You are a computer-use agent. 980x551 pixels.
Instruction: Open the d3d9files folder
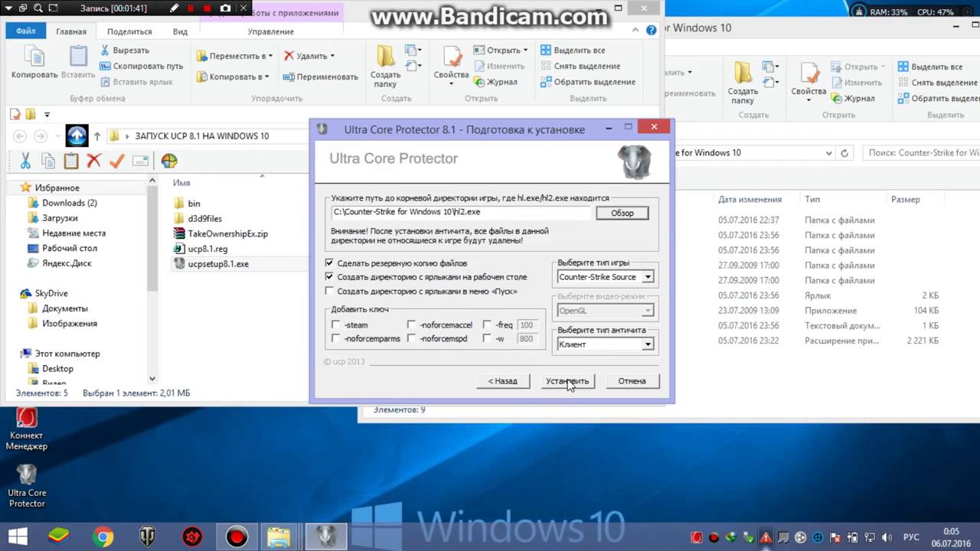(x=204, y=218)
